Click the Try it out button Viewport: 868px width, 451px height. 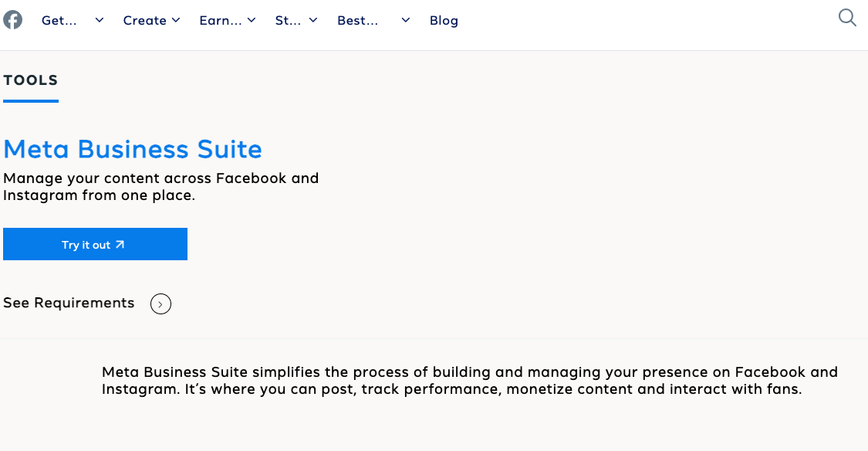pyautogui.click(x=95, y=244)
